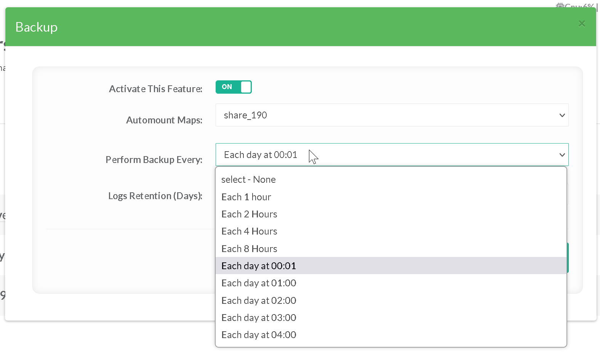Click the 'Perform Backup Every:' label
This screenshot has height=364, width=600.
154,160
